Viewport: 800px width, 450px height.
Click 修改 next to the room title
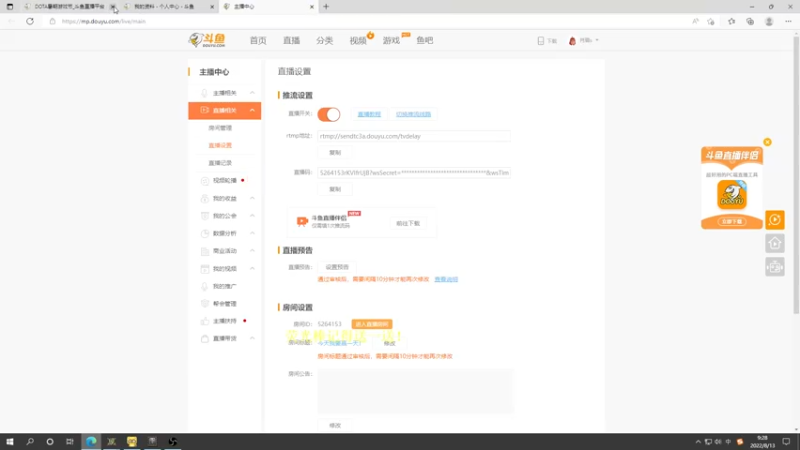point(389,344)
